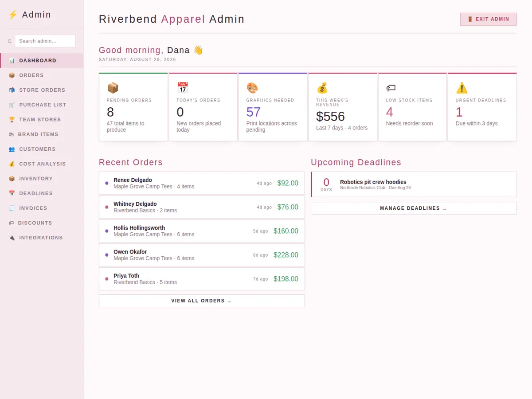Click the door icon in Exit Admin button
Viewport: 532px width, 399px height.
coord(470,19)
